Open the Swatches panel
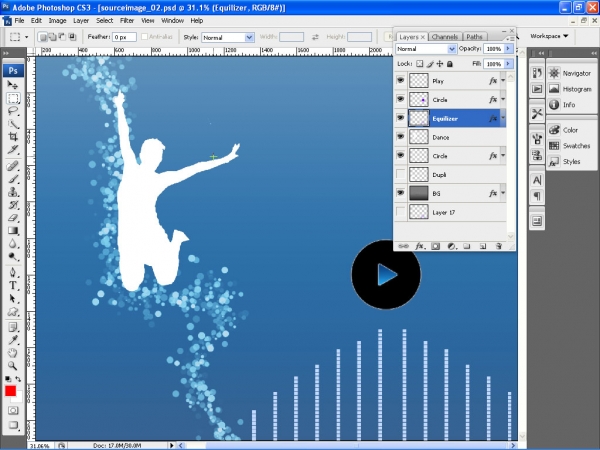Image resolution: width=600 pixels, height=450 pixels. [x=569, y=145]
